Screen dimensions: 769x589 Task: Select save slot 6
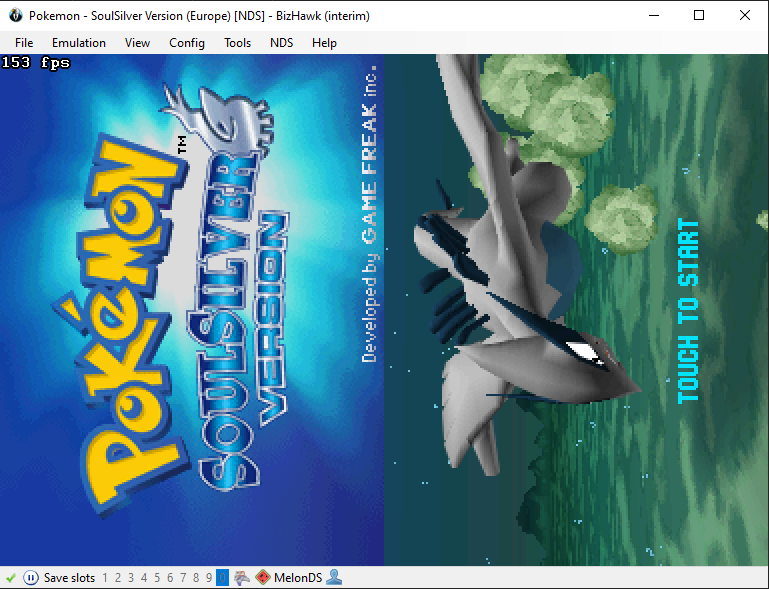click(170, 578)
